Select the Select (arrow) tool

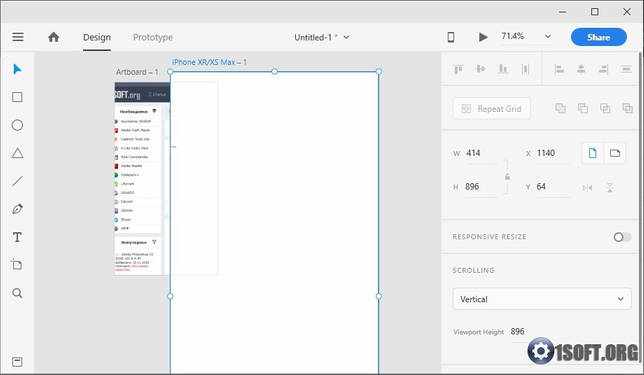click(17, 69)
